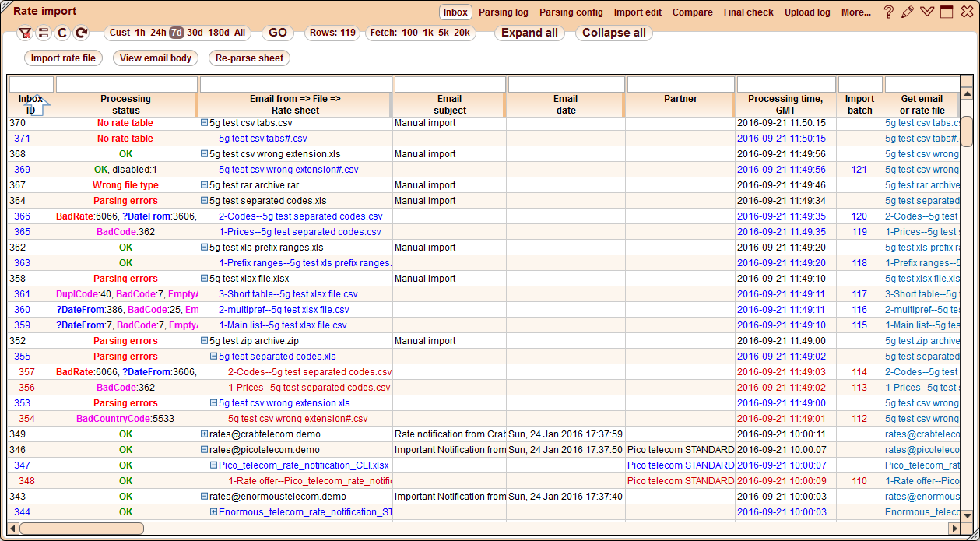Click the circular re-fetch arrow icon
The width and height of the screenshot is (980, 541).
point(81,33)
